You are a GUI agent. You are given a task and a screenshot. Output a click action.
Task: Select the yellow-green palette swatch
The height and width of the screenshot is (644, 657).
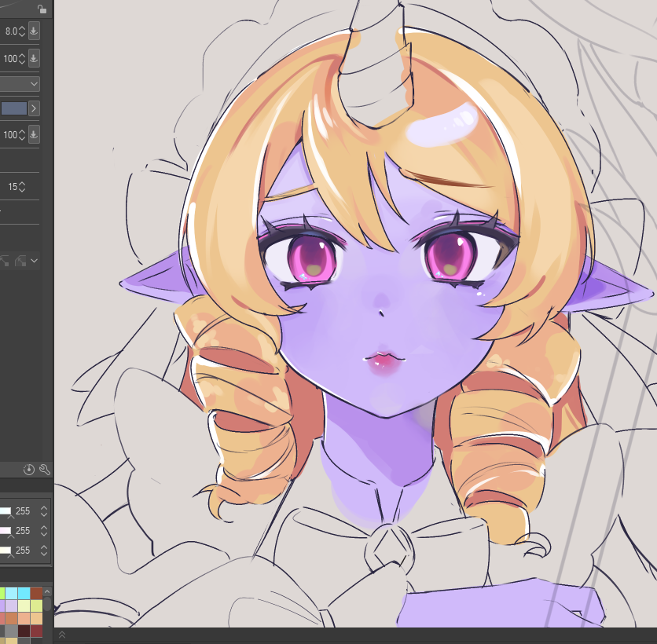coord(36,606)
